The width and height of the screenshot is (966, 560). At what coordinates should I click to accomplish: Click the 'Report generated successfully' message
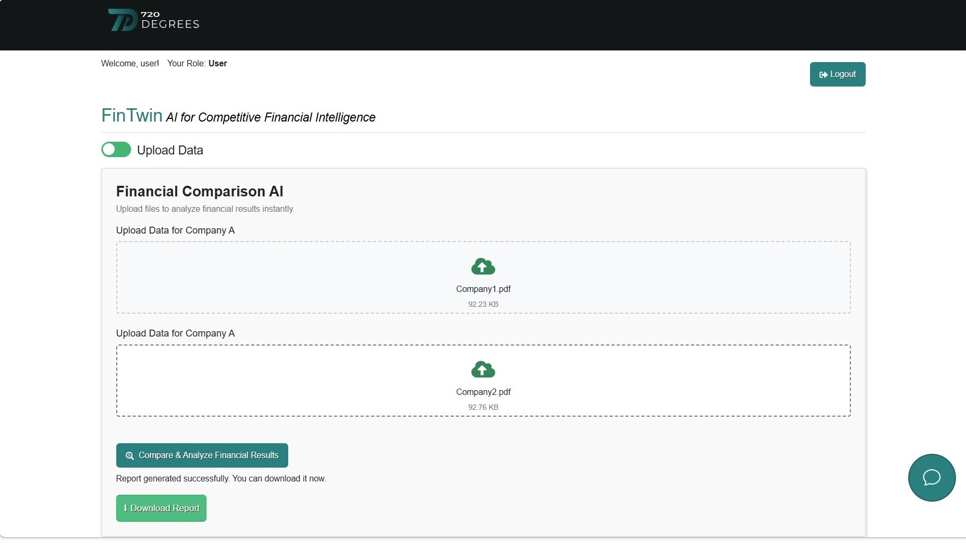(x=221, y=479)
